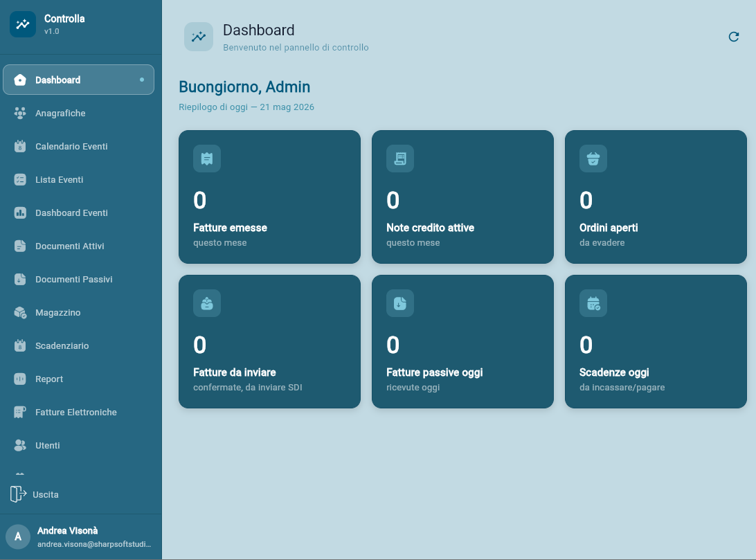The height and width of the screenshot is (560, 756).
Task: Click the Andrea Visonà user name
Action: [68, 531]
